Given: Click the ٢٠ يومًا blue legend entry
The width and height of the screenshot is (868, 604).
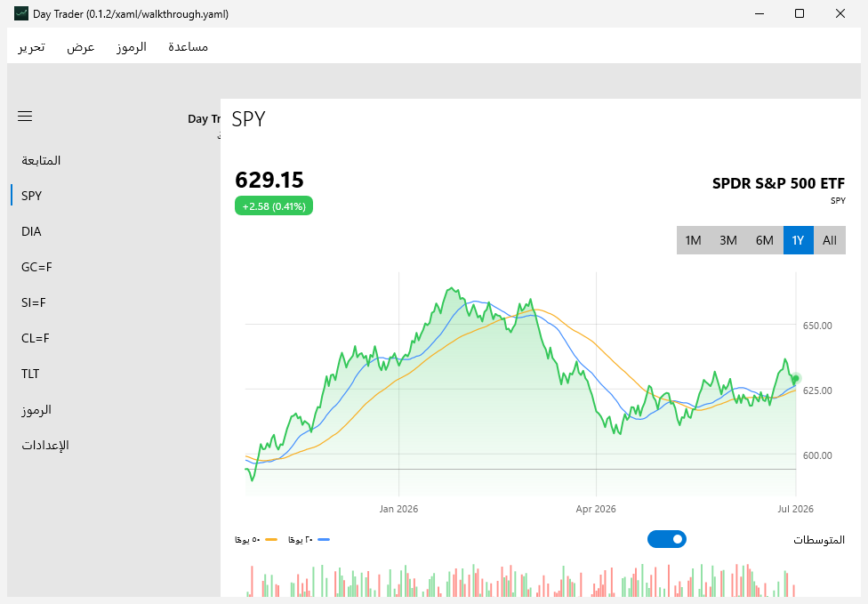Looking at the screenshot, I should 309,540.
